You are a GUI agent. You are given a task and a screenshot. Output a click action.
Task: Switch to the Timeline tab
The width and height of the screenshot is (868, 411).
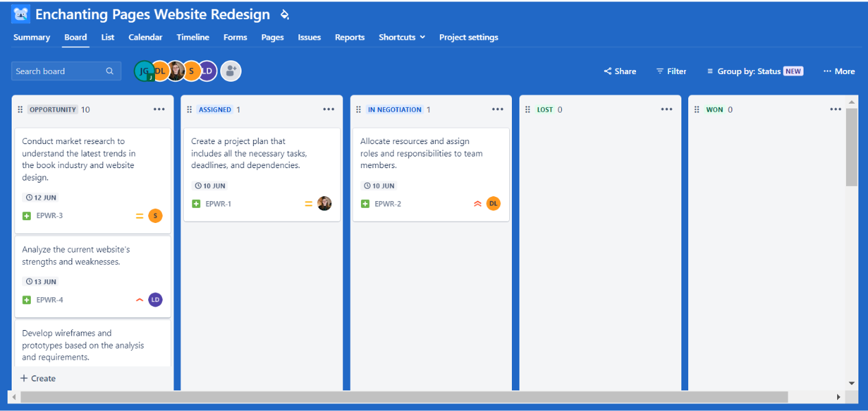pos(193,37)
